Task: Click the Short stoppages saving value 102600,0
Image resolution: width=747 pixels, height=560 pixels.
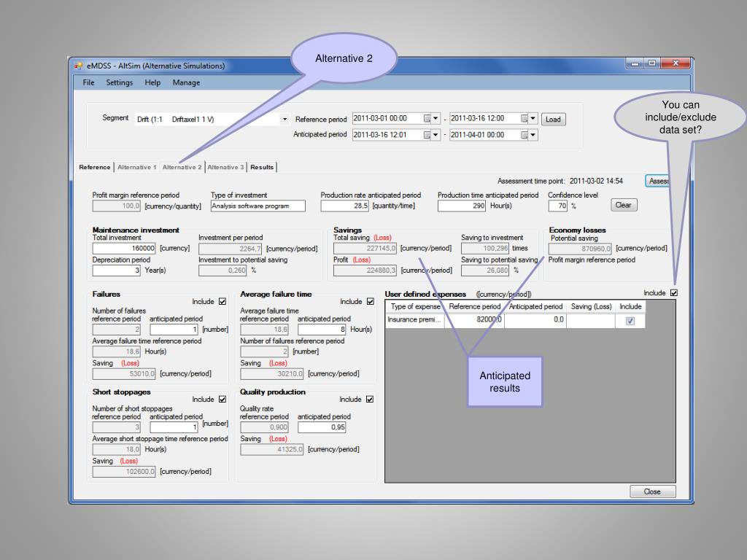Action: pos(124,472)
